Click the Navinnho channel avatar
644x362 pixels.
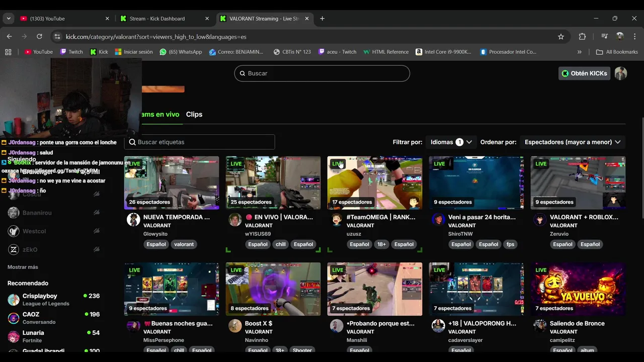235,325
